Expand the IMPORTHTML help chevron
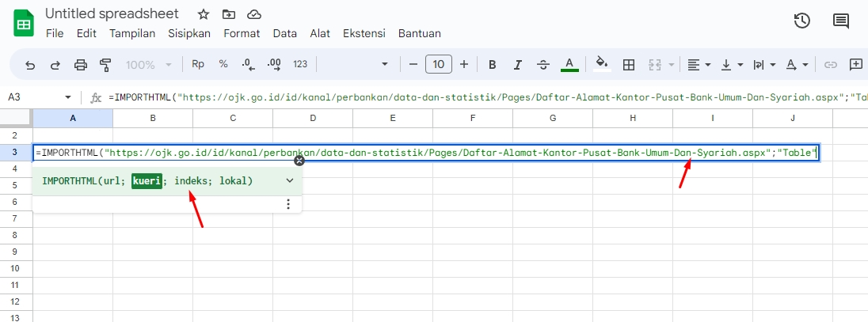The height and width of the screenshot is (322, 868). 290,180
